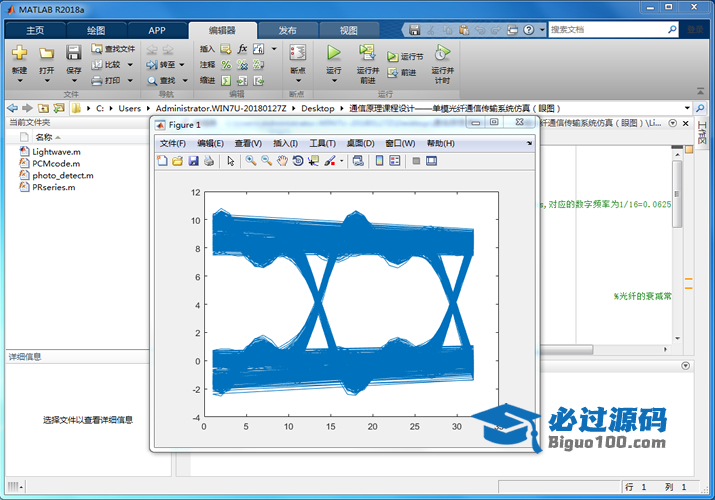This screenshot has height=500, width=715.
Task: Expand the 打印 dropdown arrow
Action: pyautogui.click(x=130, y=81)
